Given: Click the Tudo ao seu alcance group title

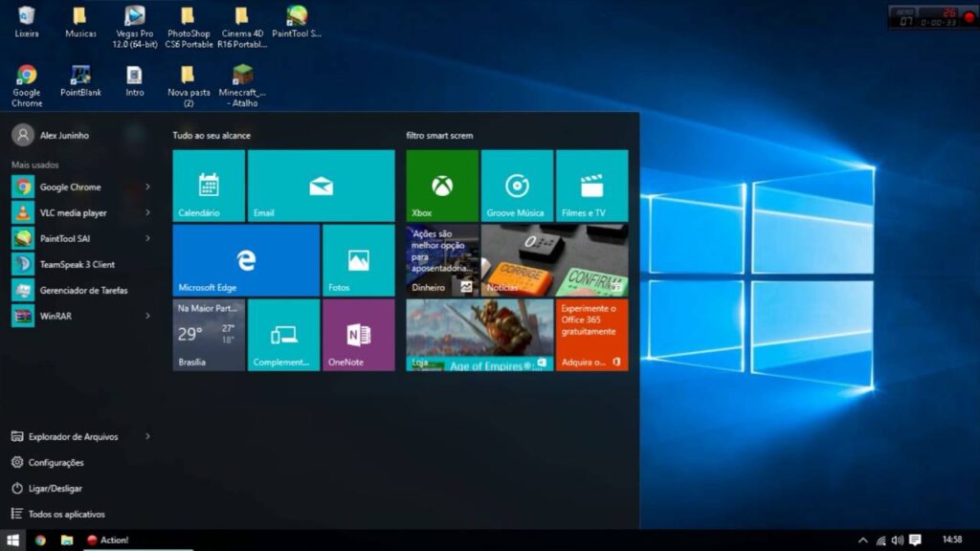Looking at the screenshot, I should pos(212,135).
